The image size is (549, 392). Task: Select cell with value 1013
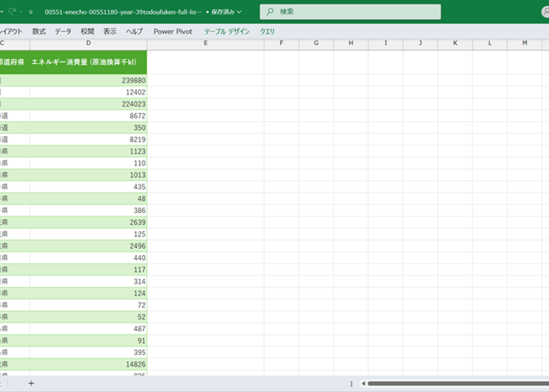coord(88,175)
